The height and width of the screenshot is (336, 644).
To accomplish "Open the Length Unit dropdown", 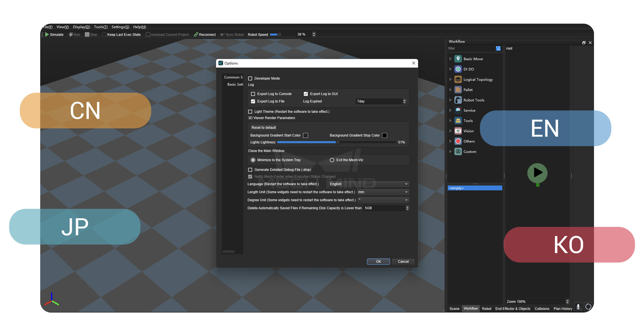I will [x=383, y=192].
